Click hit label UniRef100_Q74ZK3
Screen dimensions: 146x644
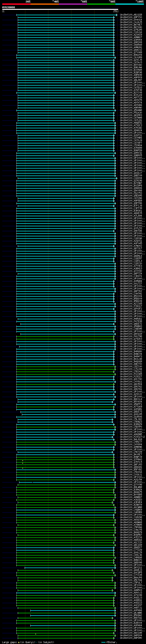click(x=131, y=339)
